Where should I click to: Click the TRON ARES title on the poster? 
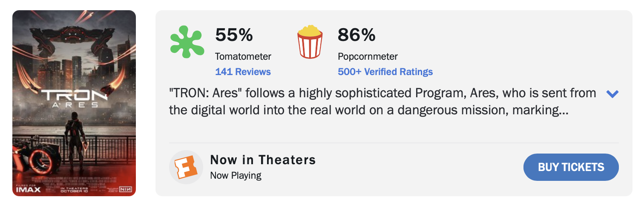pos(74,99)
